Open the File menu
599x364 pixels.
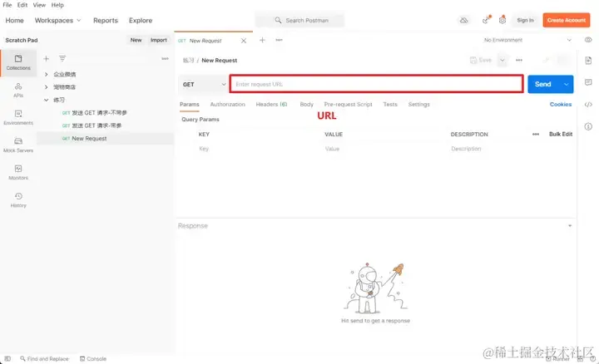7,5
